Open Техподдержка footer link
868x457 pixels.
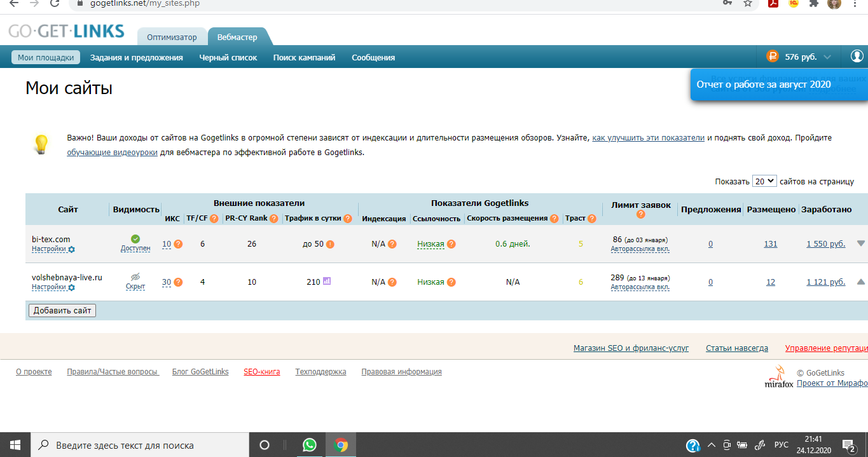(x=321, y=372)
